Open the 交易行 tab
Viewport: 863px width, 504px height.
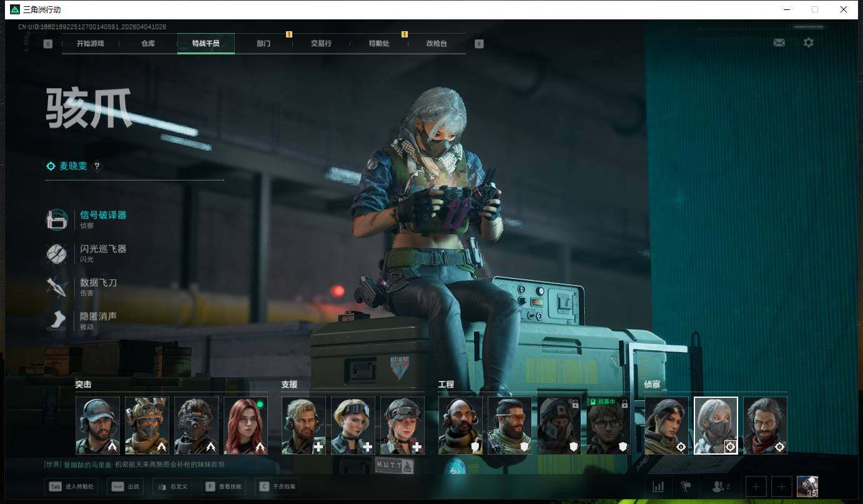(x=321, y=44)
